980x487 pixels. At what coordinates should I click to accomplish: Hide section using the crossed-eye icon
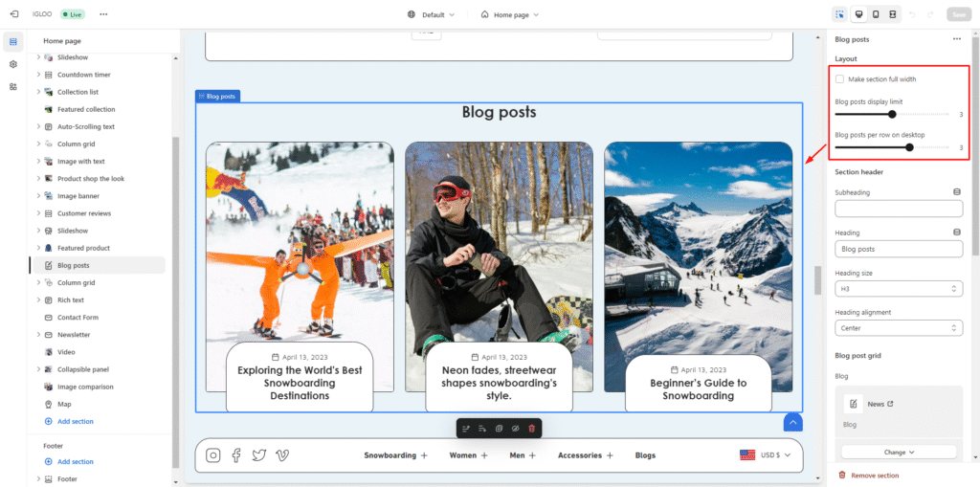click(515, 428)
